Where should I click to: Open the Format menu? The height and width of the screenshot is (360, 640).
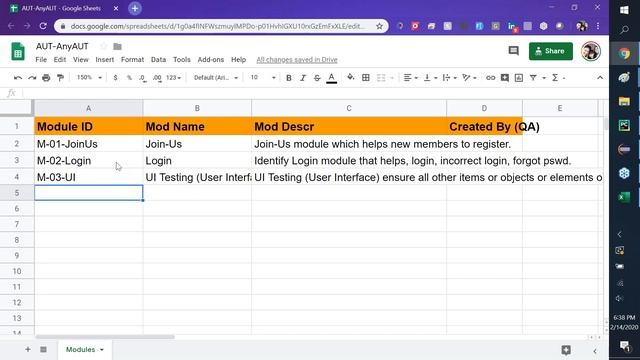(x=132, y=60)
